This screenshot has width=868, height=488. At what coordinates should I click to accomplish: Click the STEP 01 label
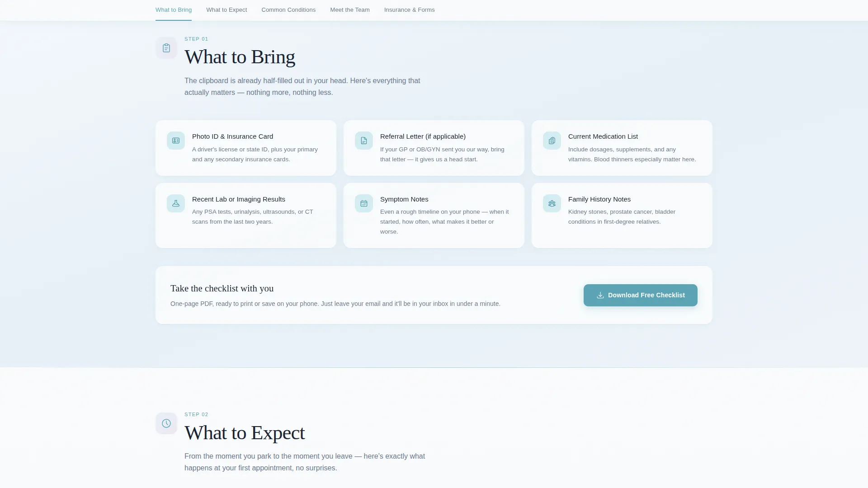pos(196,39)
